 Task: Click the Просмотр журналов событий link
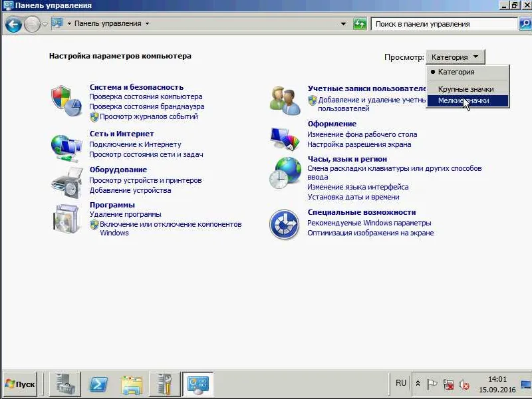(x=148, y=117)
